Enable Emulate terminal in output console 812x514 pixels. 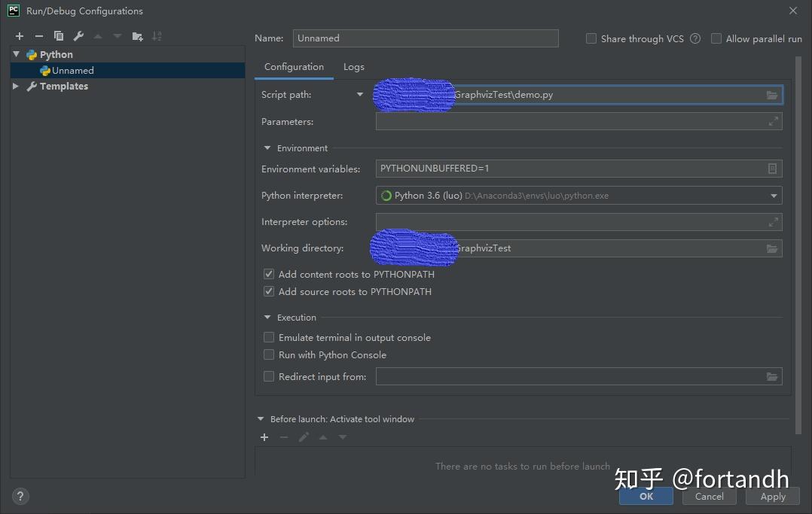tap(269, 337)
